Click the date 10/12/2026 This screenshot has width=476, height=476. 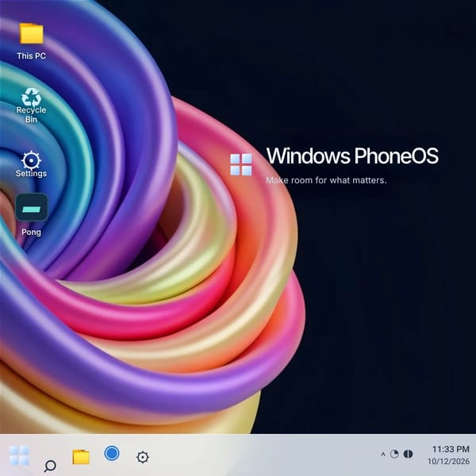point(448,462)
